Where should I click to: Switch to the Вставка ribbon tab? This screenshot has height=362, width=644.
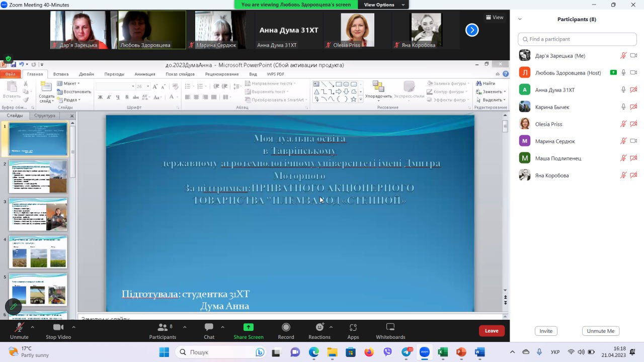point(61,74)
